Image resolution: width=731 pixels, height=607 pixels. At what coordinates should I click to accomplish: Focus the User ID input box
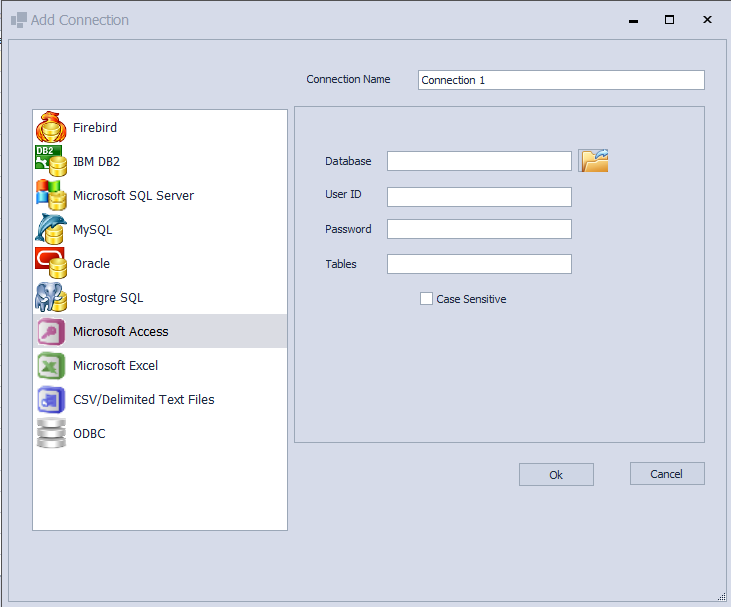pyautogui.click(x=479, y=197)
